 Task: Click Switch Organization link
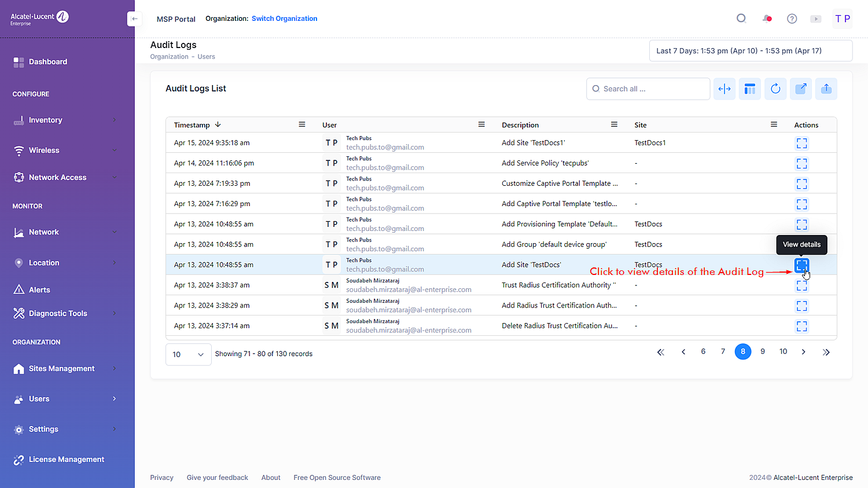point(284,19)
